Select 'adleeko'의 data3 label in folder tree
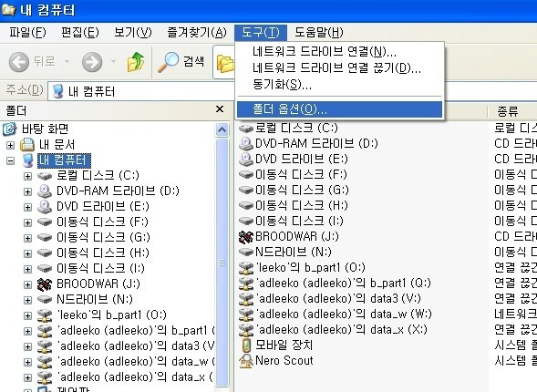This screenshot has width=537, height=392. [136, 346]
